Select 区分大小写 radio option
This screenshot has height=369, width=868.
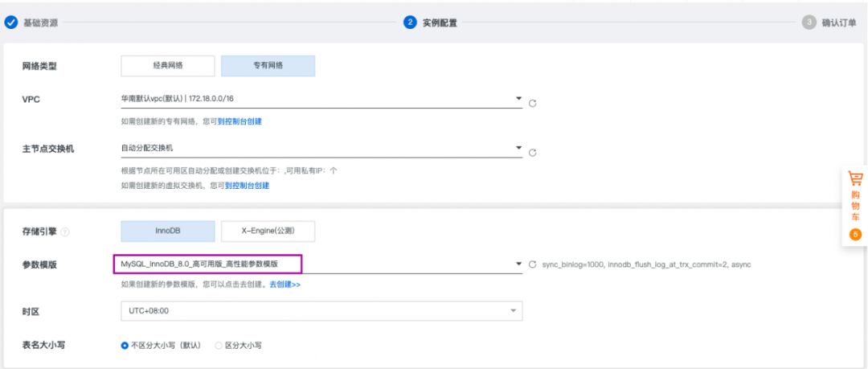219,345
